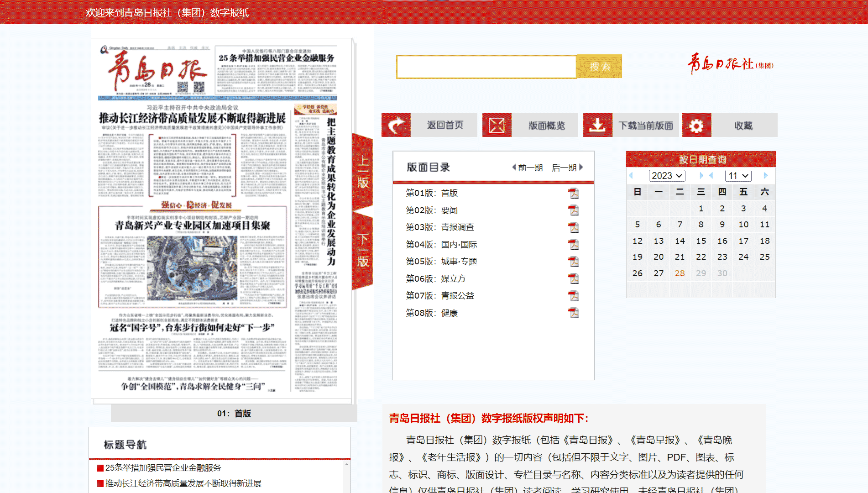Open the PDF icon for 第07版 青报公益
This screenshot has width=868, height=493.
574,296
